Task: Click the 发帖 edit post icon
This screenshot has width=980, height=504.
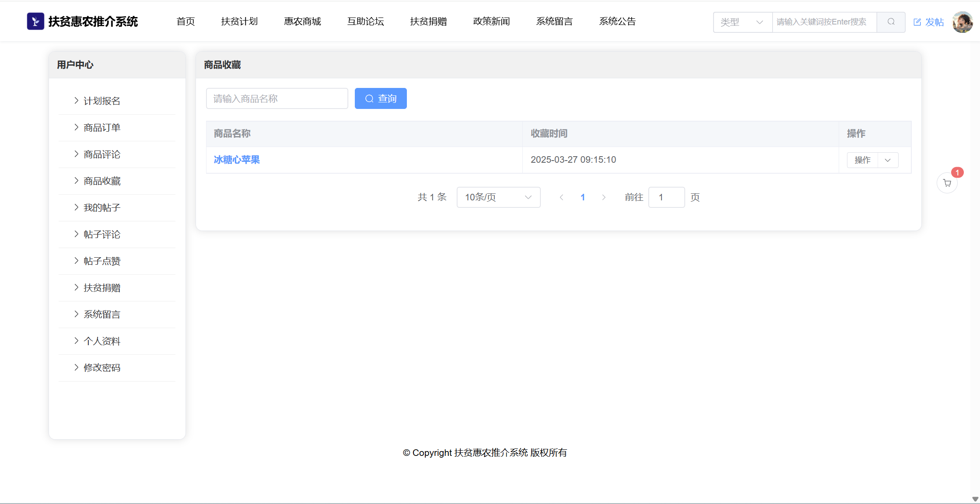Action: (917, 22)
